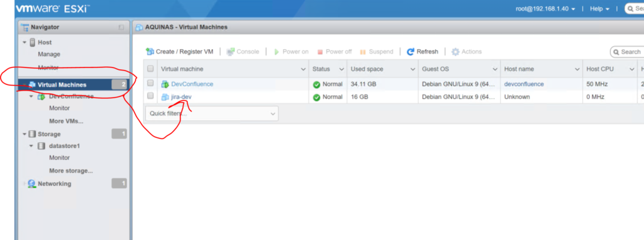Image resolution: width=644 pixels, height=240 pixels.
Task: Click the DevConfluence VM icon in the table
Action: click(x=165, y=84)
